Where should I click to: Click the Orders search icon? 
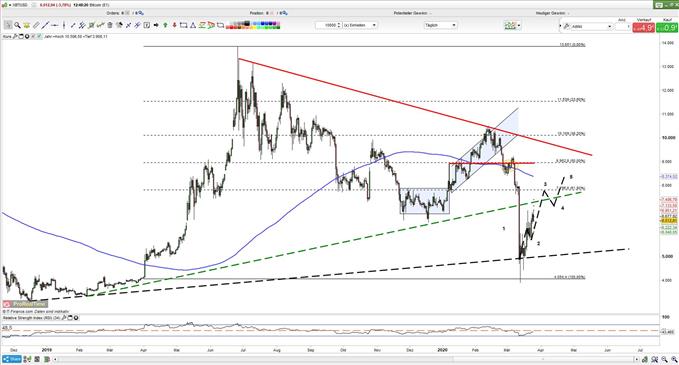[141, 13]
